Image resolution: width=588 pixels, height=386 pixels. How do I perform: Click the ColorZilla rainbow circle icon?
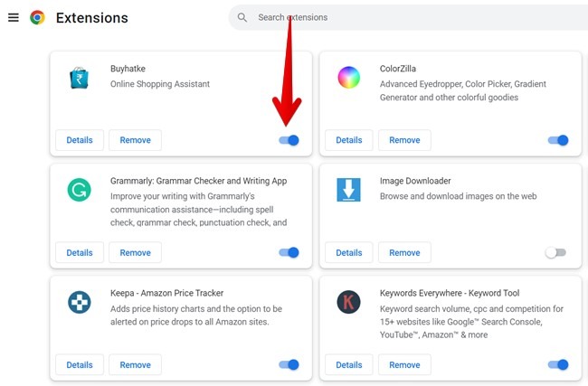[349, 77]
